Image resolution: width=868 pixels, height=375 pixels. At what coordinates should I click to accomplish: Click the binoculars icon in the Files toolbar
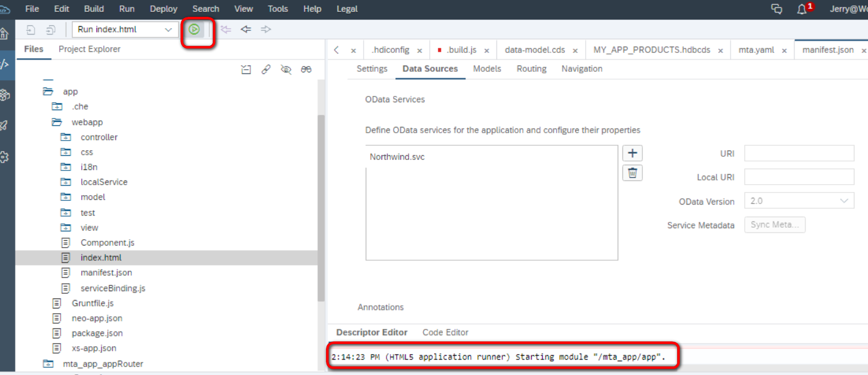(306, 69)
